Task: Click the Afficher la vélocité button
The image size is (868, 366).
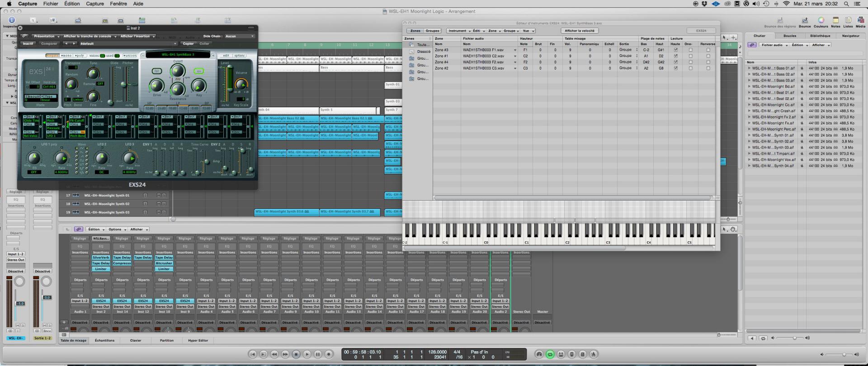Action: click(x=580, y=31)
